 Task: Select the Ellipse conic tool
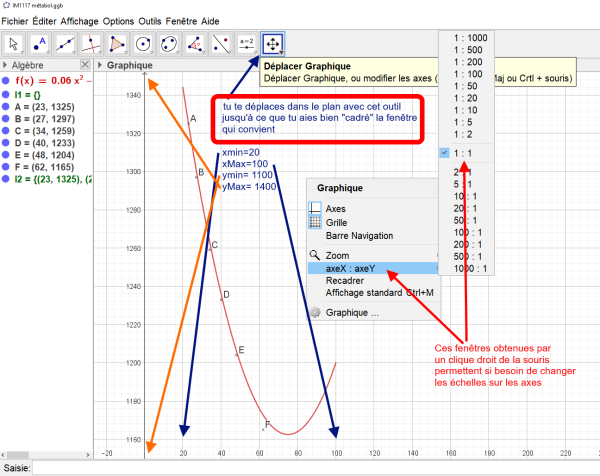click(x=171, y=44)
